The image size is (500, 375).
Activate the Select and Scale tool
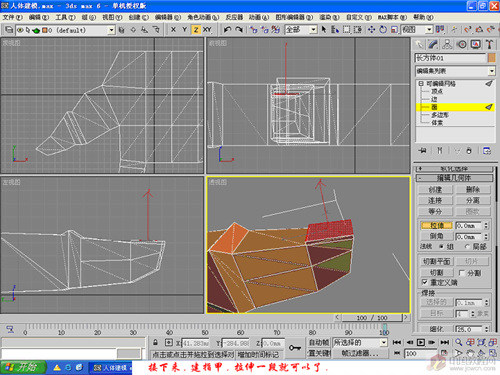(x=394, y=30)
